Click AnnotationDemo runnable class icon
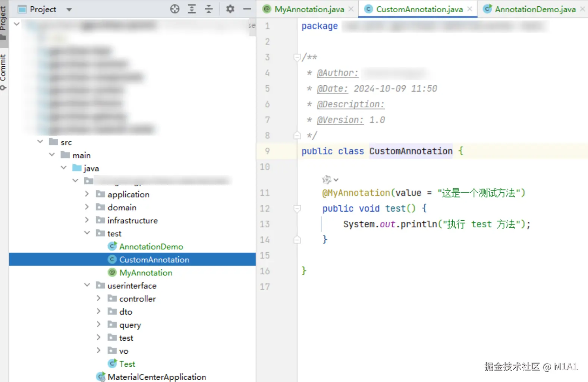This screenshot has height=382, width=588. tap(112, 246)
